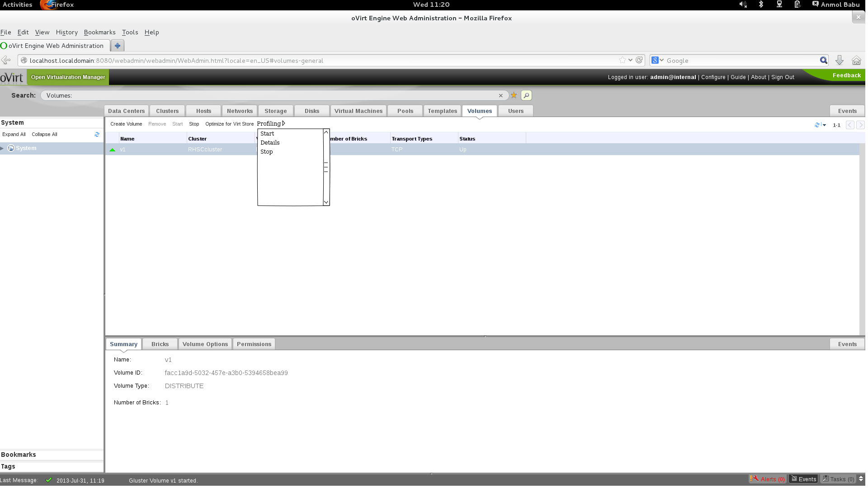Open the Tasks indicator in footer

839,479
